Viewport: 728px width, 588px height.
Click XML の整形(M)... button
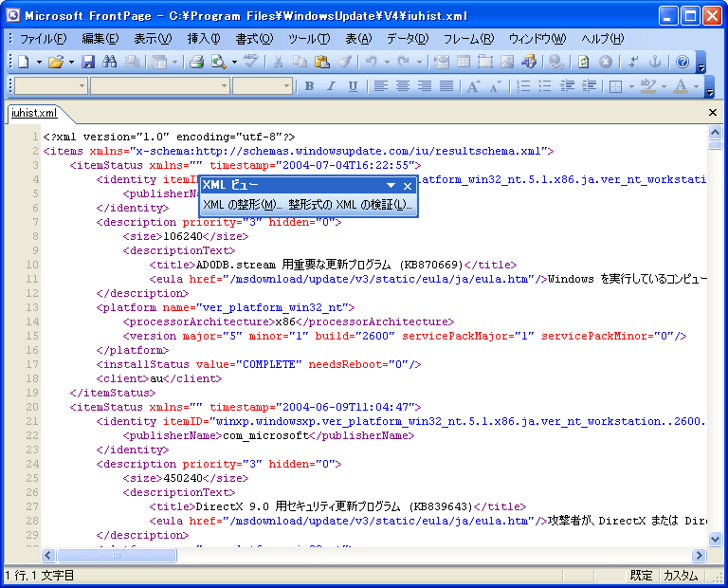point(243,204)
